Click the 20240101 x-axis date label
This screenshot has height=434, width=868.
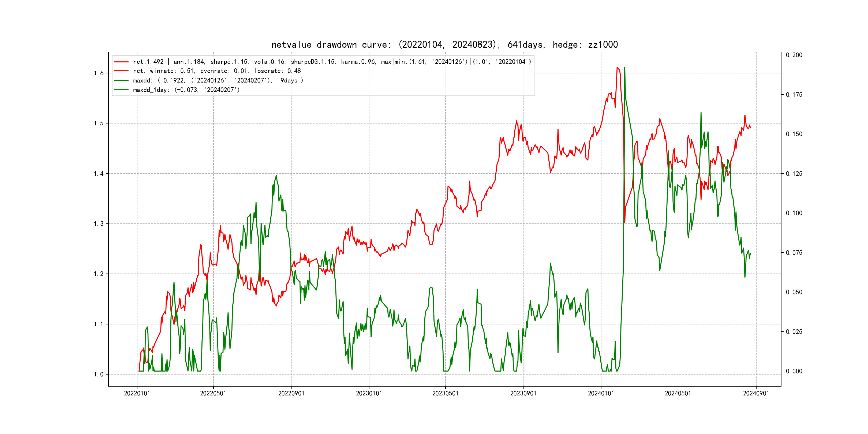[601, 394]
